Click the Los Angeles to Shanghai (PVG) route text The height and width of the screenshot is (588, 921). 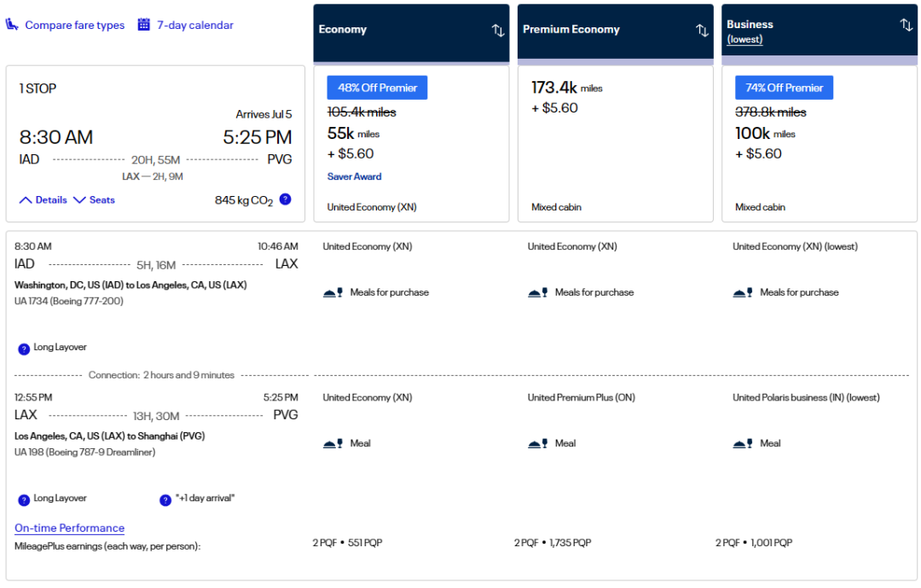pos(110,436)
